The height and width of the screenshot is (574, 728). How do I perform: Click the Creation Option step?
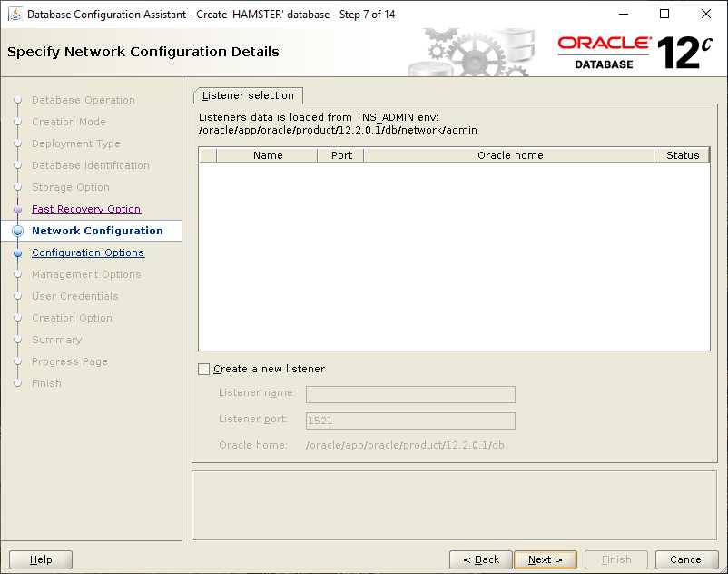72,318
